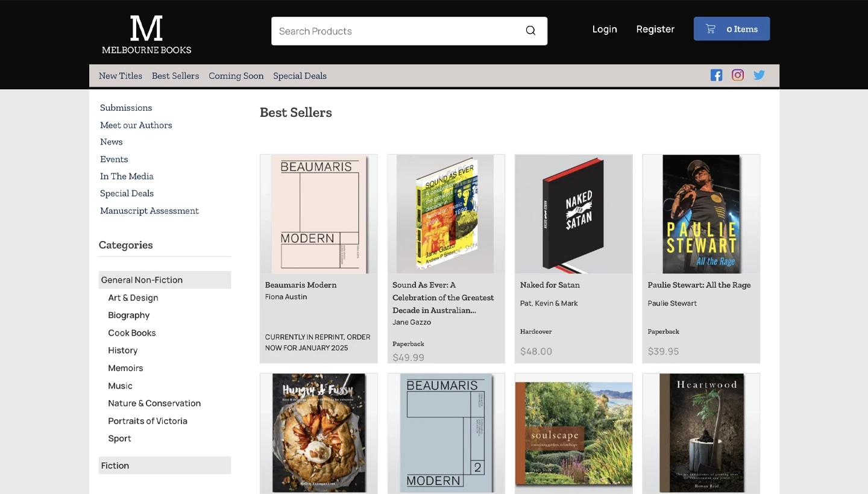Select General Non-Fiction category

pos(165,280)
